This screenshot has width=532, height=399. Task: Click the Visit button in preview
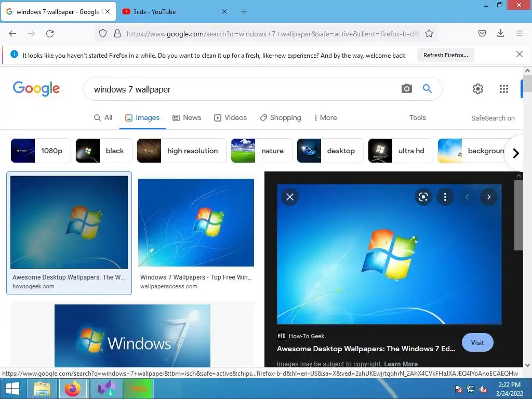[x=477, y=343]
